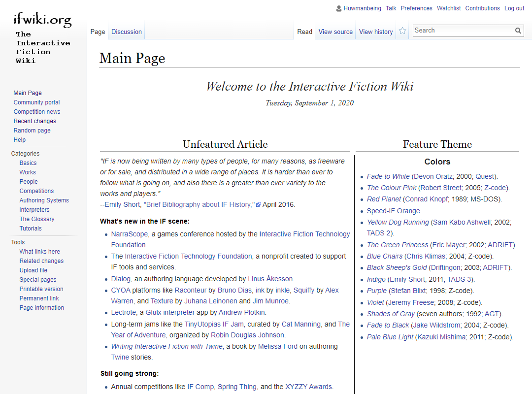Open Community portal in sidebar
Screen dimensions: 532x394
pos(36,102)
